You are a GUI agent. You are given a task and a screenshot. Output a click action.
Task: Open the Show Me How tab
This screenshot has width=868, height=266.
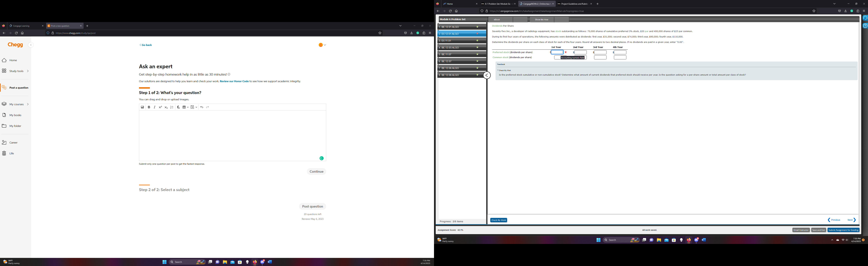(x=541, y=19)
